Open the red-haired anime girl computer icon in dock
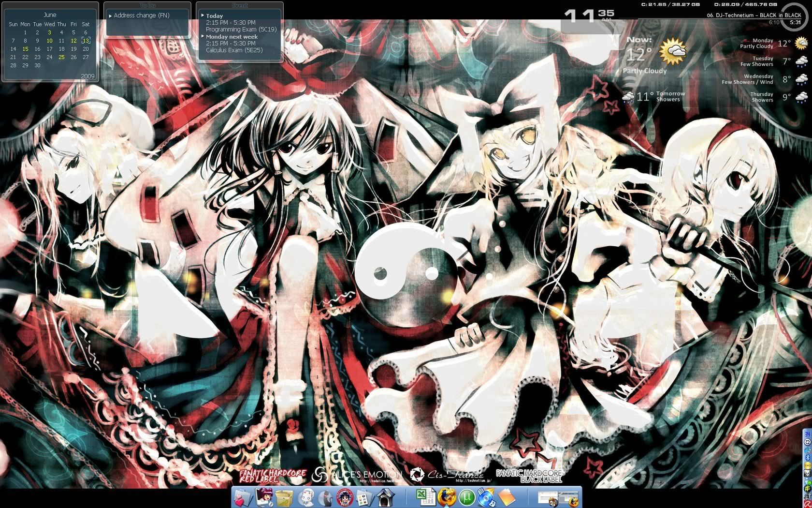 [264, 497]
